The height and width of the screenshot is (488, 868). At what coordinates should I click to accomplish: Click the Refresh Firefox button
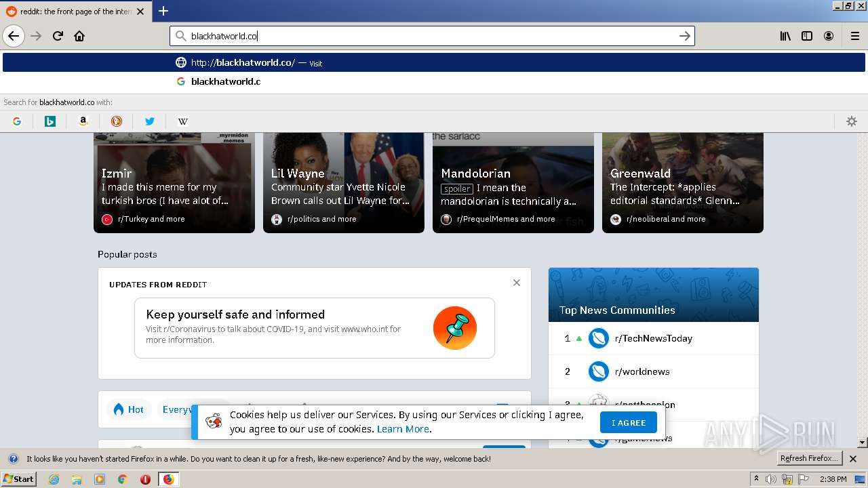pos(810,459)
